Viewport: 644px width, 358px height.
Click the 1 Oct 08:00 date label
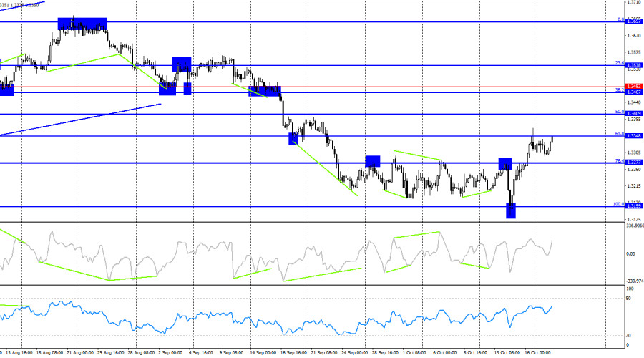[x=414, y=353]
